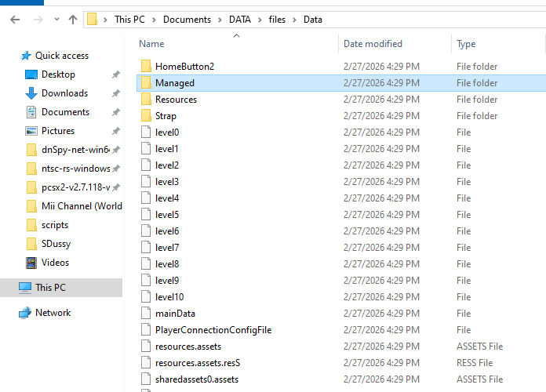Select the Resources folder

tap(176, 100)
